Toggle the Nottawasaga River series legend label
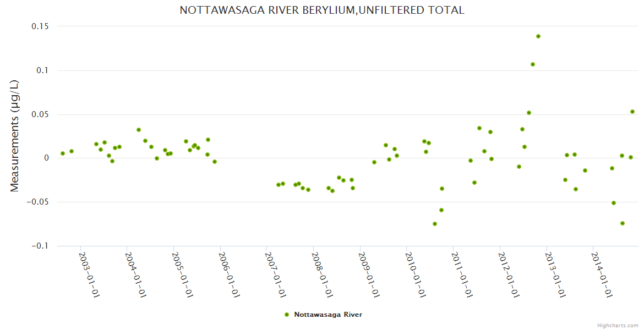This screenshot has width=644, height=330. (x=328, y=315)
